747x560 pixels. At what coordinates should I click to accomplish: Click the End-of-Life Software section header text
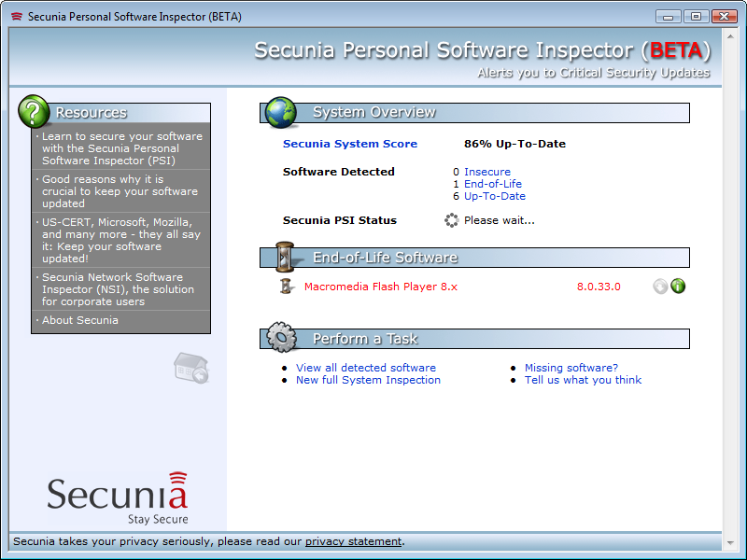click(x=385, y=258)
